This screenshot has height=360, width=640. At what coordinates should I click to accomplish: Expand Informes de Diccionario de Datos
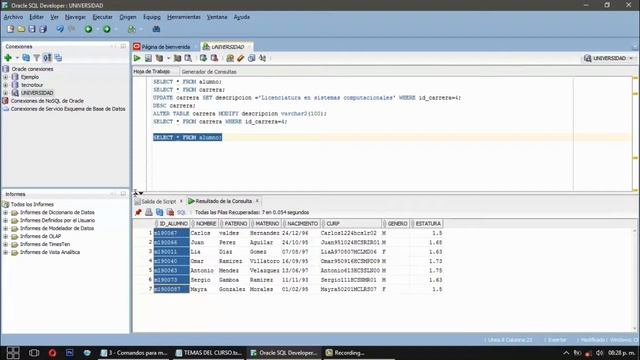[x=6, y=213]
